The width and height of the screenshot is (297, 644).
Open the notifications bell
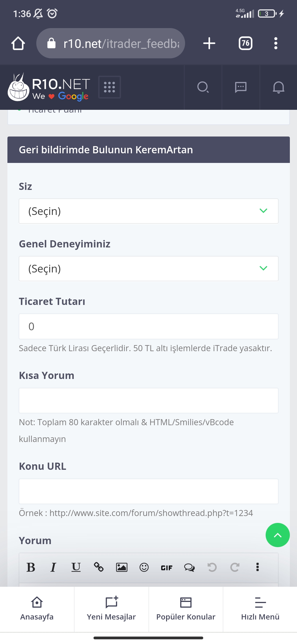(278, 87)
